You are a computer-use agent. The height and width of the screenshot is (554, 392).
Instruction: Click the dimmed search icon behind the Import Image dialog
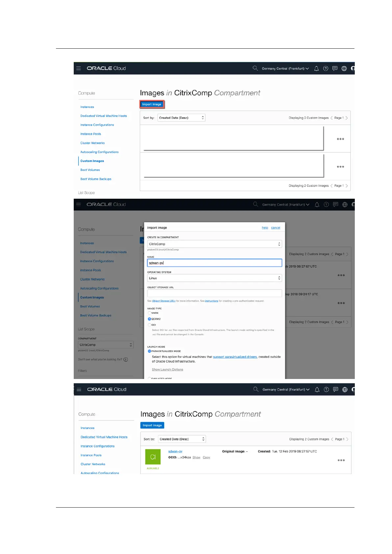coord(255,204)
